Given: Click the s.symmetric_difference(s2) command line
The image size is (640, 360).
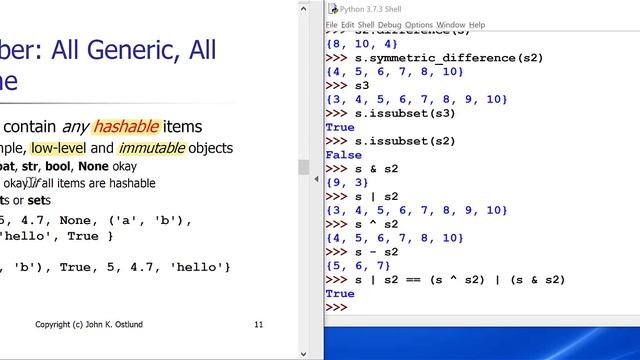Looking at the screenshot, I should 434,58.
